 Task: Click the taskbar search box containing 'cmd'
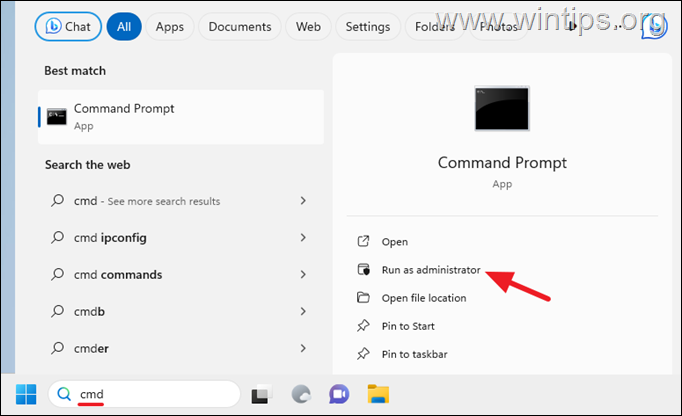coord(144,394)
